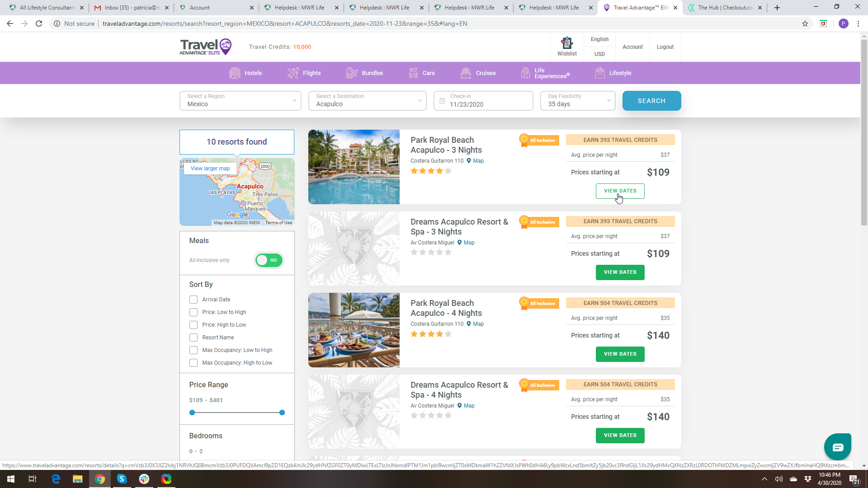Switch to The Hub Checkout browser tab
Screen dimensions: 868x488
[x=724, y=8]
